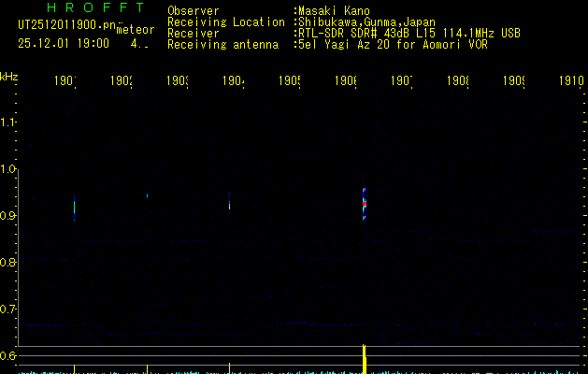Viewport: 588px width, 374px height.
Task: Click 5el Yagi Az 20 for Aomori VOR
Action: tap(393, 45)
